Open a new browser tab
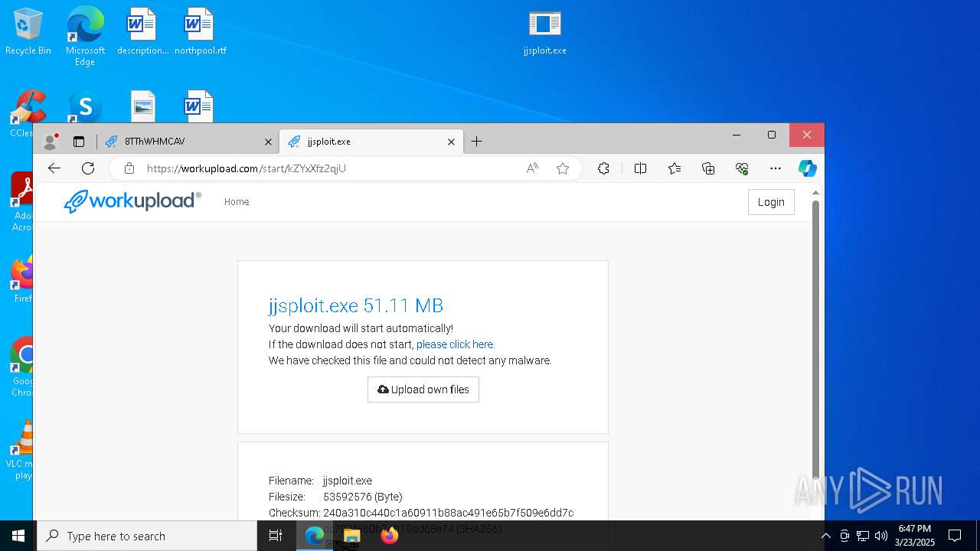Viewport: 980px width, 551px height. point(476,142)
